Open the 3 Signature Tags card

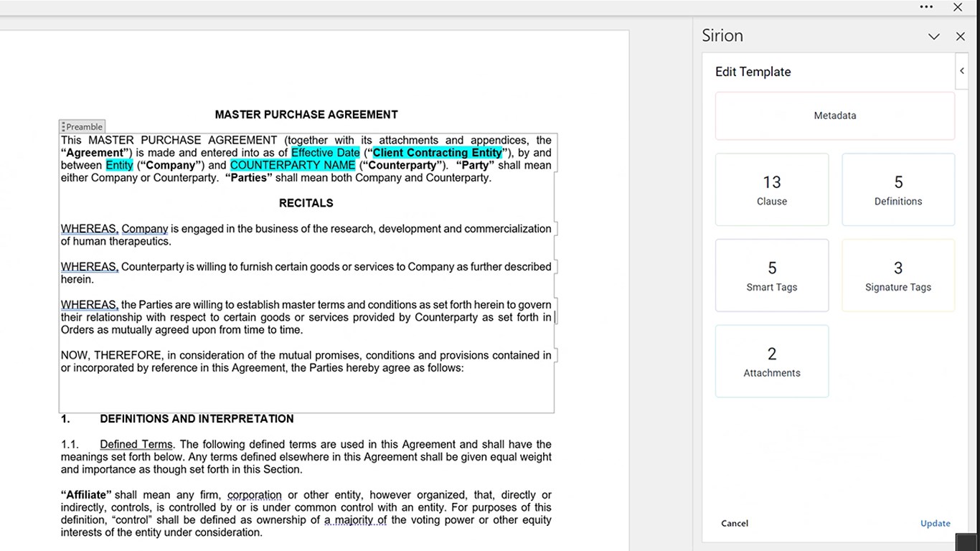898,275
